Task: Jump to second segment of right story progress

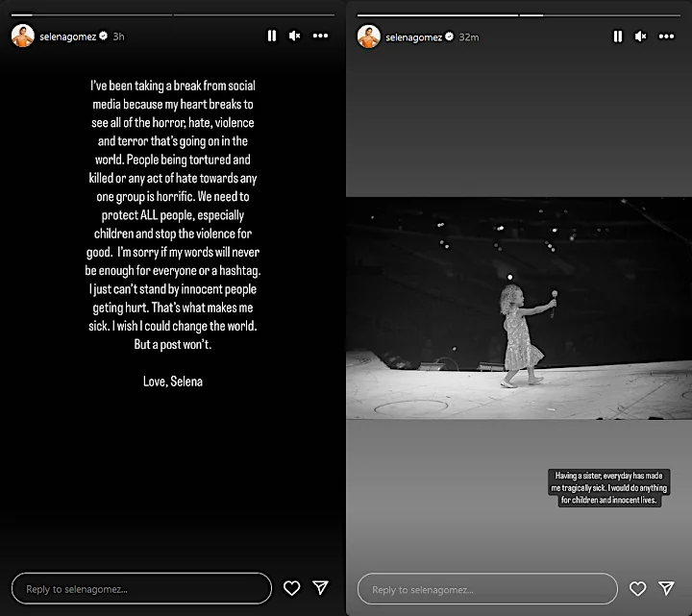Action: point(600,15)
